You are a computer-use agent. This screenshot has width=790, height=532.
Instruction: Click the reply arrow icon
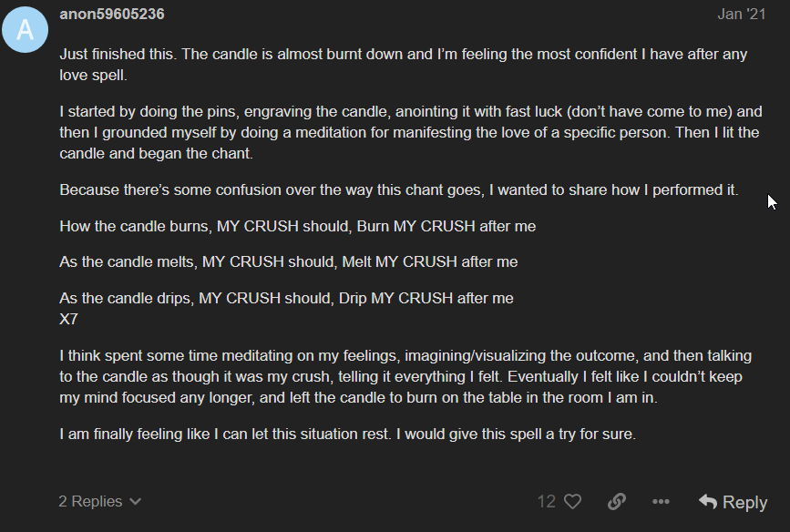click(708, 501)
